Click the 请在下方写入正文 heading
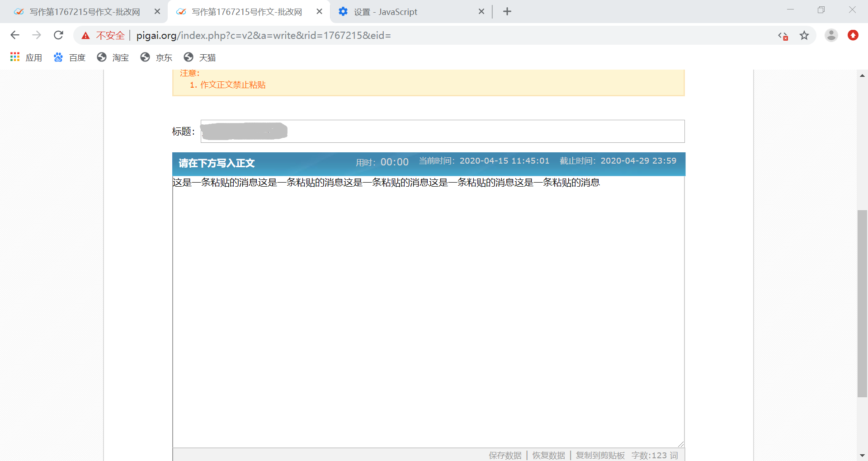The height and width of the screenshot is (461, 868). [217, 163]
